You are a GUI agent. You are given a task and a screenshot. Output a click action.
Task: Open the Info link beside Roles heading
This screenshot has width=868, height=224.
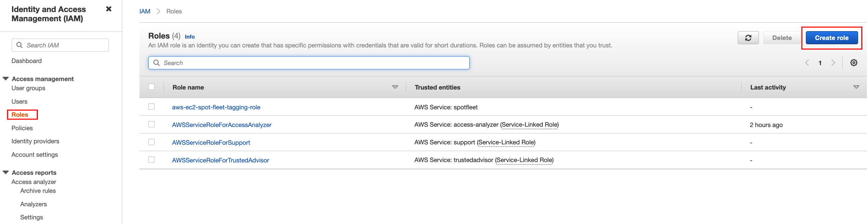[x=190, y=37]
